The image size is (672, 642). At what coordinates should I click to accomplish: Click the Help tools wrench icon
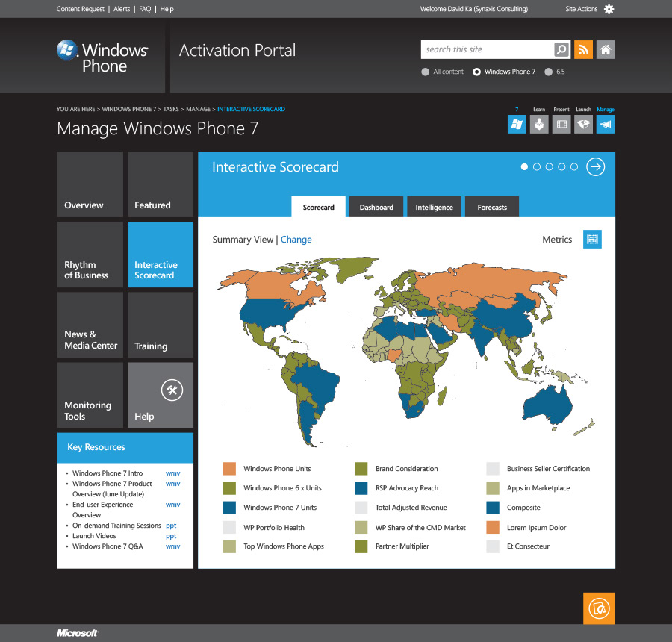coord(172,390)
